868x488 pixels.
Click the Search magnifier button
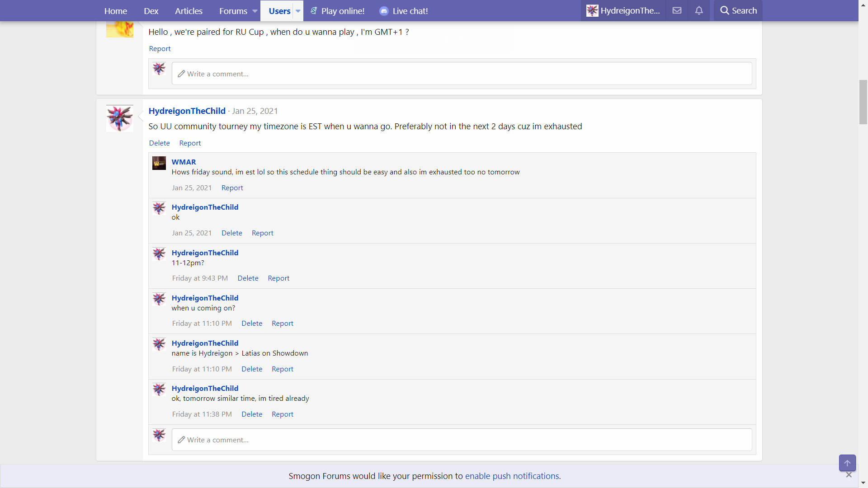tap(738, 10)
